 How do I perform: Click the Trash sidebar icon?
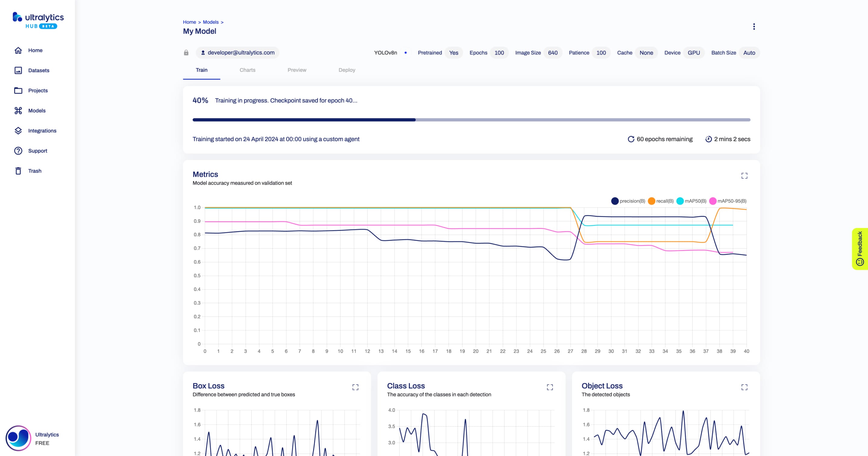click(18, 171)
